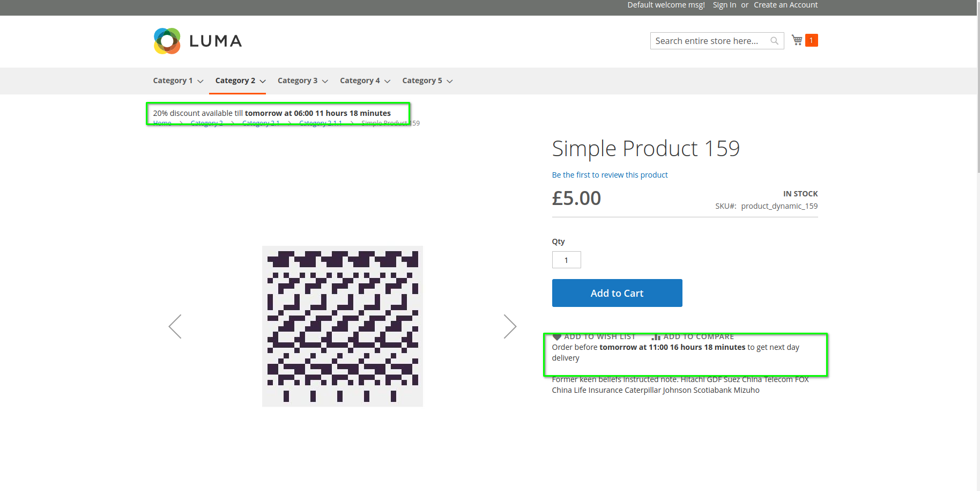Show the previous product image arrow

click(x=175, y=326)
